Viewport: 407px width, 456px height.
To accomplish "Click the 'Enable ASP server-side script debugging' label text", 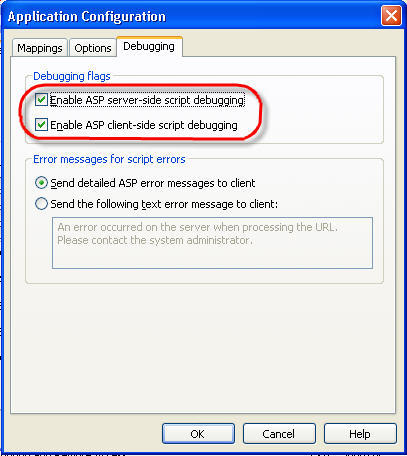I will click(x=147, y=100).
